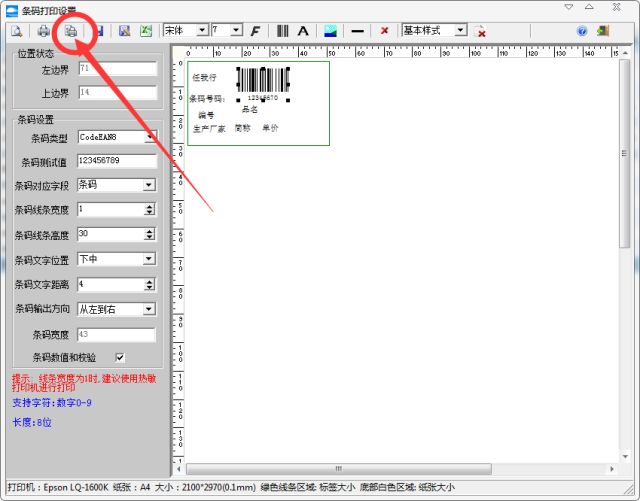Image resolution: width=640 pixels, height=501 pixels.
Task: Open the 条码文字位置 dropdown
Action: (149, 259)
